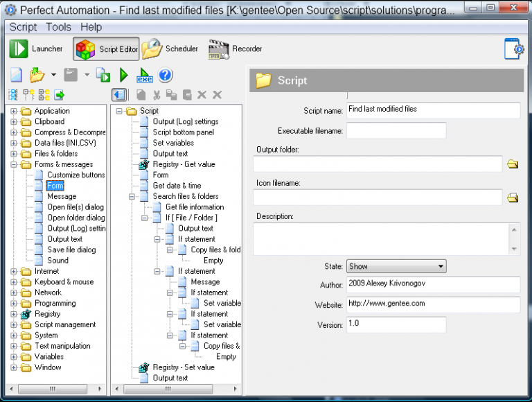The image size is (532, 402).
Task: Collapse the Forms & messages category
Action: click(x=14, y=165)
